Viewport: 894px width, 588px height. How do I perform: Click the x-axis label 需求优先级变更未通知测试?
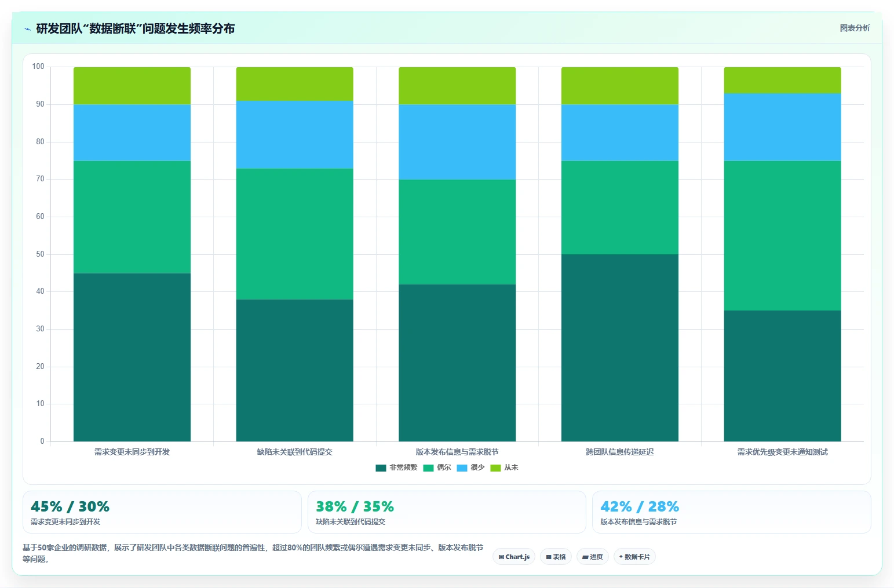click(x=782, y=452)
